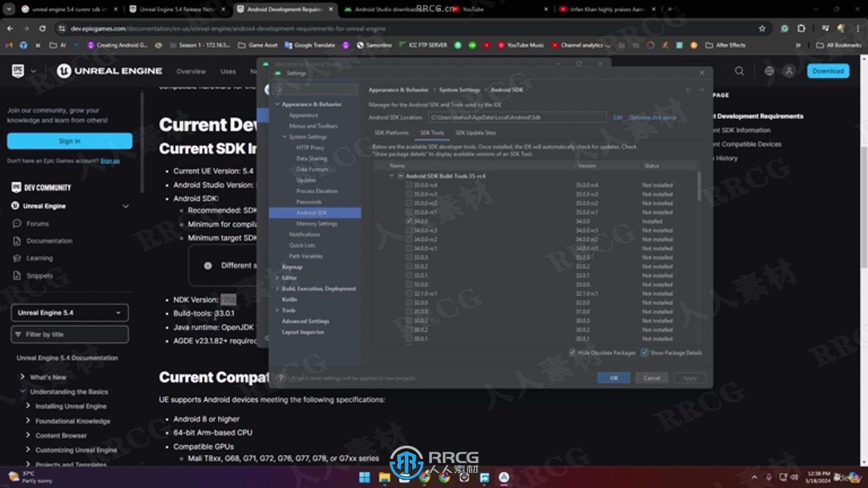Click the search magnifier on Unreal Engine site

pyautogui.click(x=739, y=71)
